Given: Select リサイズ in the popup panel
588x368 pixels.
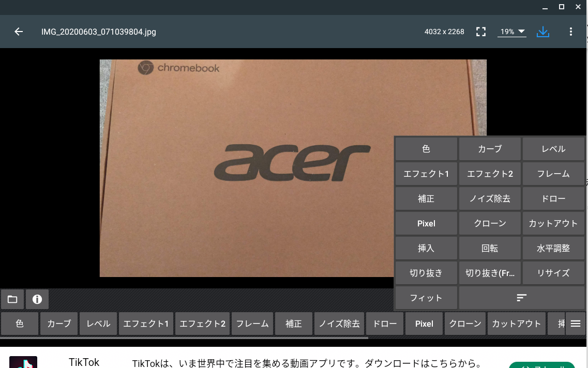Looking at the screenshot, I should tap(553, 273).
